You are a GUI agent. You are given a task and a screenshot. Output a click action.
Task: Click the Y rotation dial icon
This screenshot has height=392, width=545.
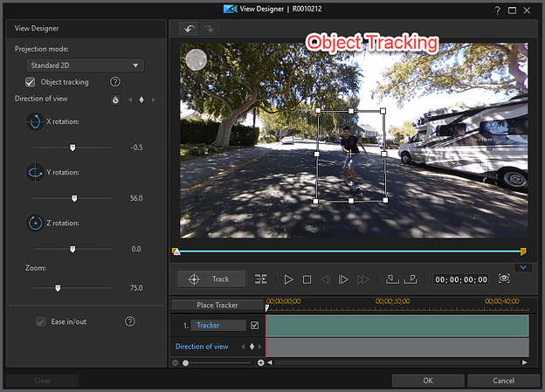35,172
